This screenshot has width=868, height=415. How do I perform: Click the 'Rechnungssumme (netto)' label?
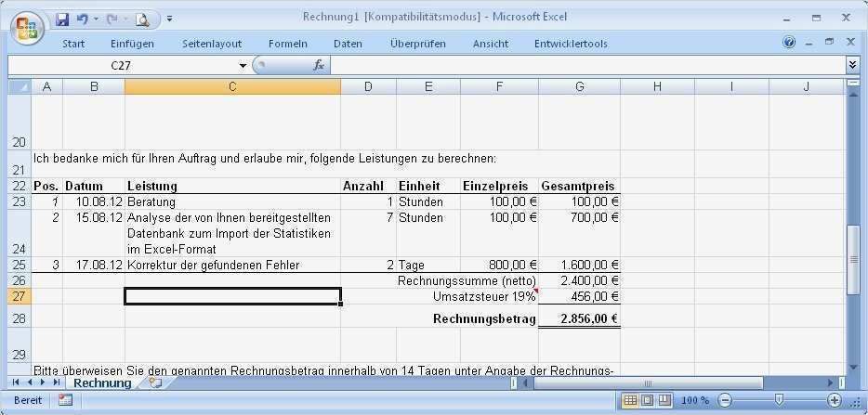pyautogui.click(x=467, y=280)
